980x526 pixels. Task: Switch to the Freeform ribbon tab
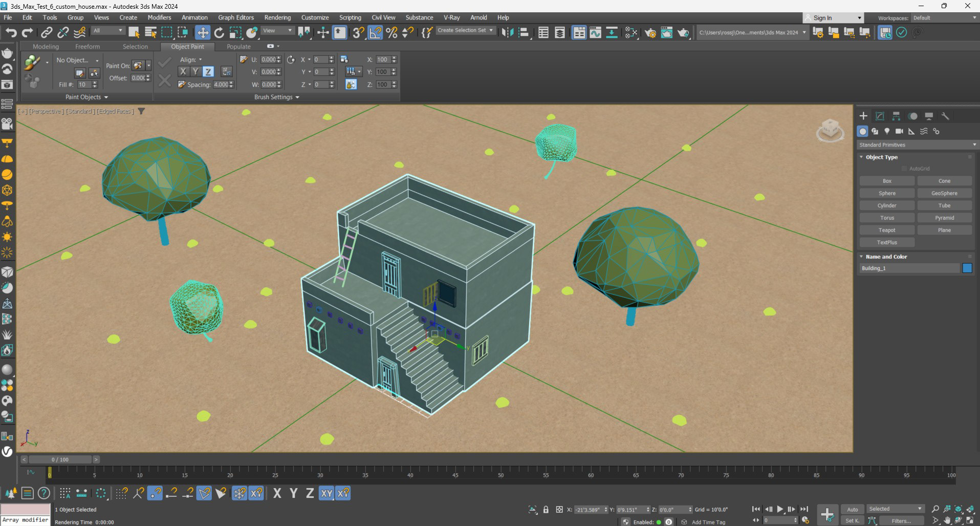tap(88, 47)
